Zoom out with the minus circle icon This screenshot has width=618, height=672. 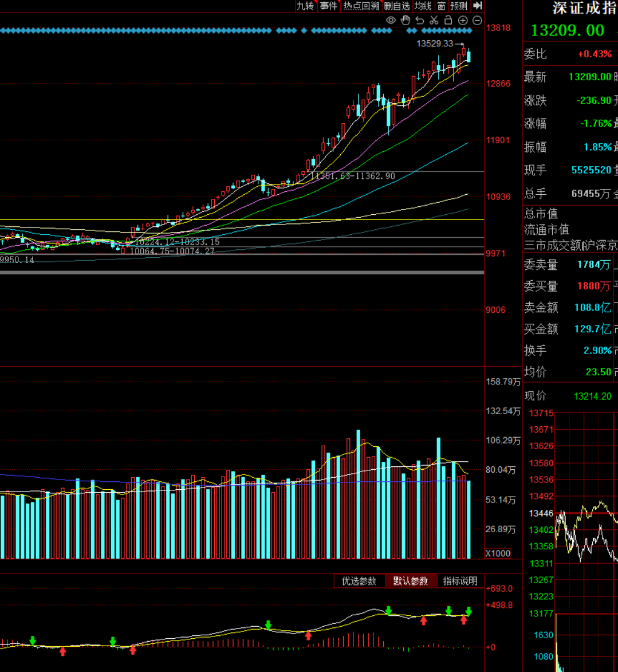477,21
